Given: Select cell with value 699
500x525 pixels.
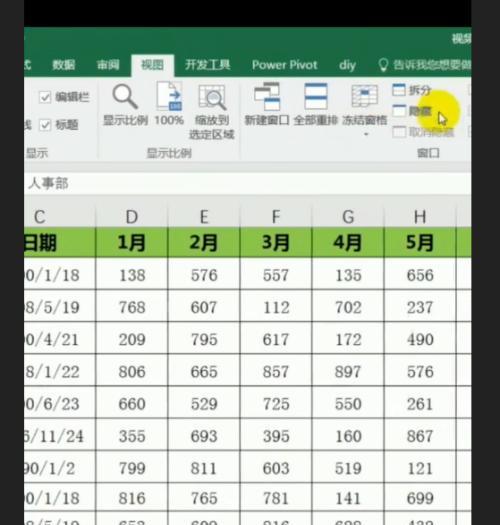Looking at the screenshot, I should 420,498.
